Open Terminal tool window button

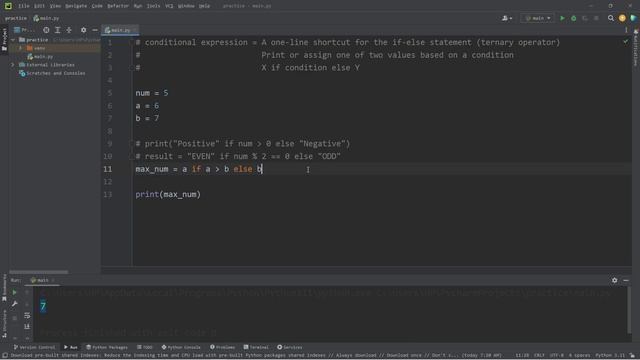click(256, 347)
